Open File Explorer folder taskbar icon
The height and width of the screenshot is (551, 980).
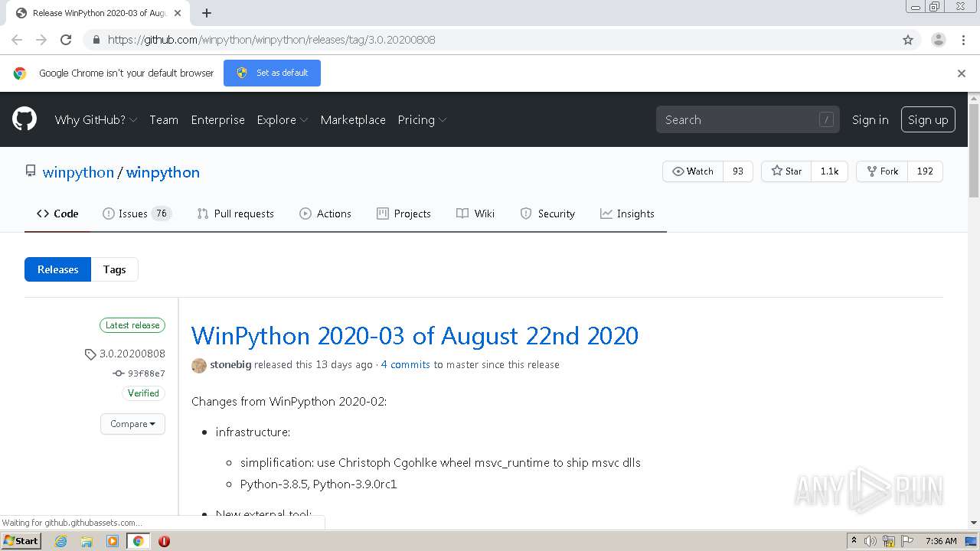point(87,541)
